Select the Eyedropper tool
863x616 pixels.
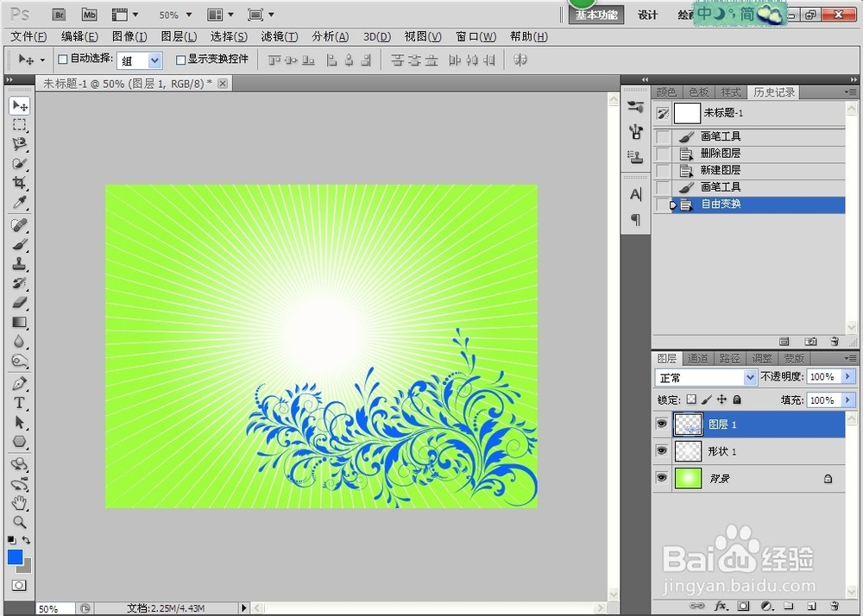[x=20, y=202]
